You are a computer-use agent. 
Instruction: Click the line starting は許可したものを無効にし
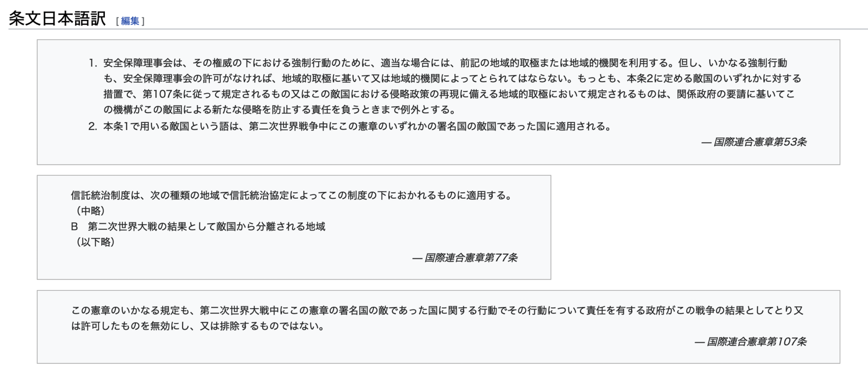pyautogui.click(x=198, y=326)
